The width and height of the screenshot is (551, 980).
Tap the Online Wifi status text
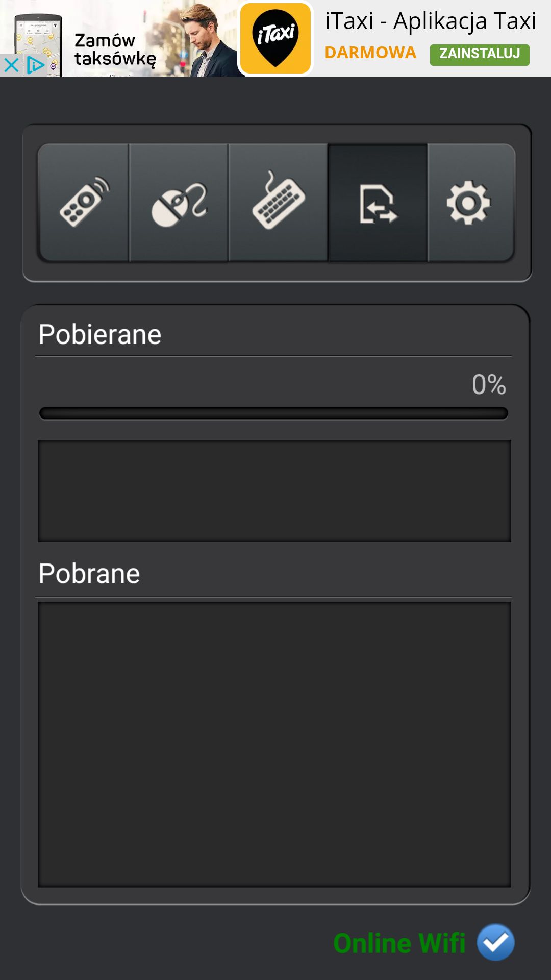pos(399,943)
